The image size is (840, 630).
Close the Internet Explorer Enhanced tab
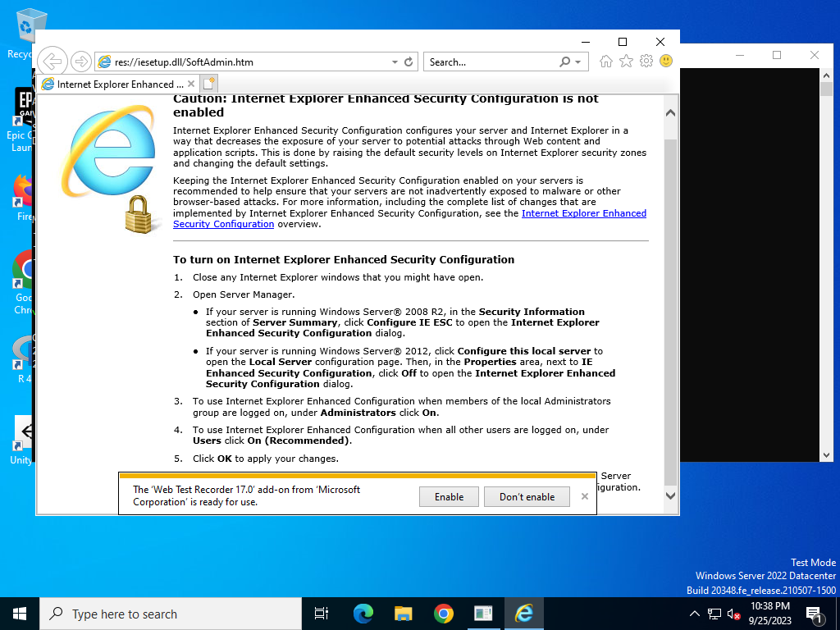click(x=190, y=84)
